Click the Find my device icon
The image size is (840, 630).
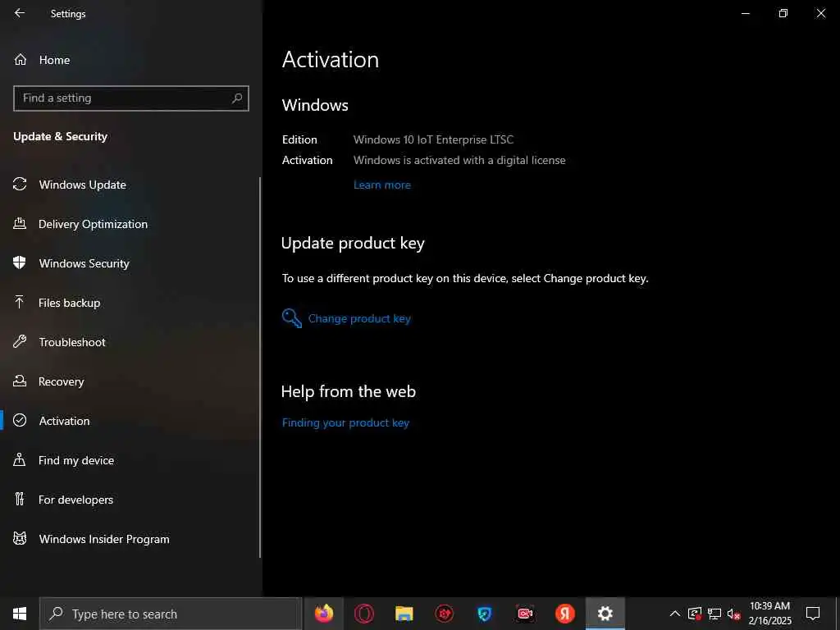[x=20, y=459]
